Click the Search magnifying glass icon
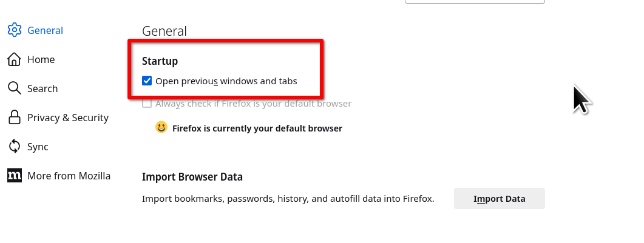This screenshot has height=243, width=644. pyautogui.click(x=15, y=88)
